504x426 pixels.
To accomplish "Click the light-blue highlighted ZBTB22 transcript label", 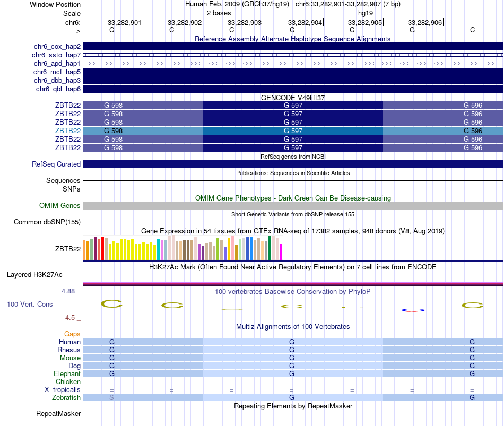I will coord(68,131).
